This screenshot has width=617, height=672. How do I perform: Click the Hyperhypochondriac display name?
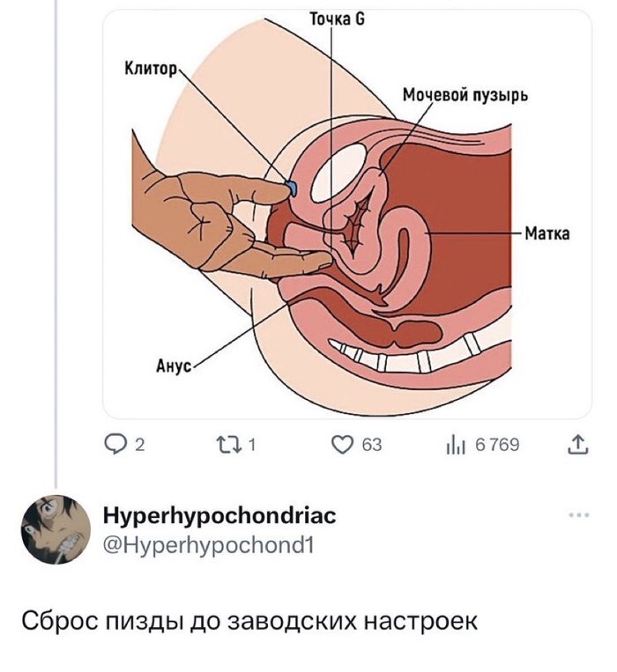219,516
